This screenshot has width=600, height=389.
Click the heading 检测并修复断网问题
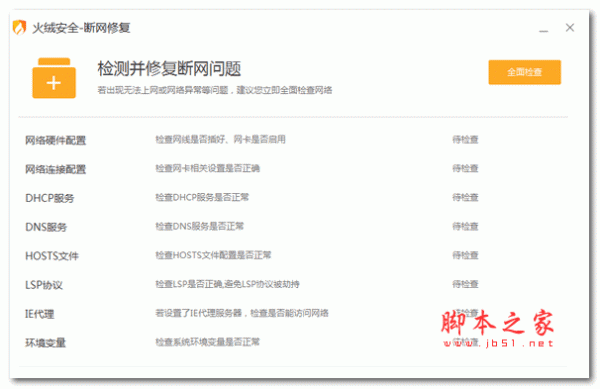pos(169,69)
